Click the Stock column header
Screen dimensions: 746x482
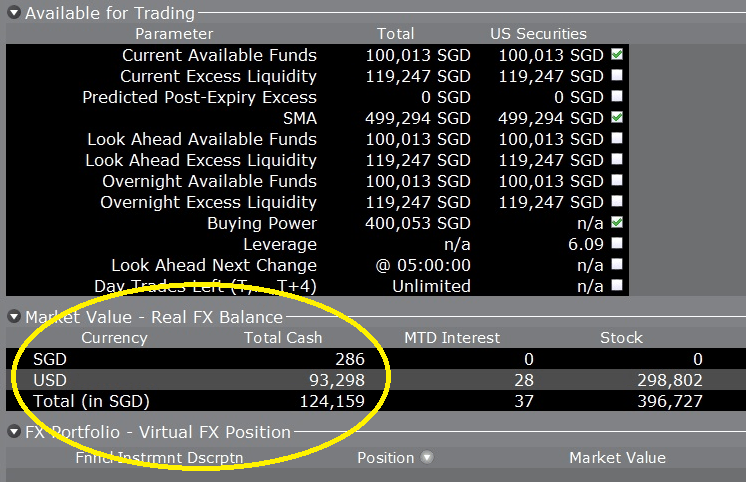point(621,338)
